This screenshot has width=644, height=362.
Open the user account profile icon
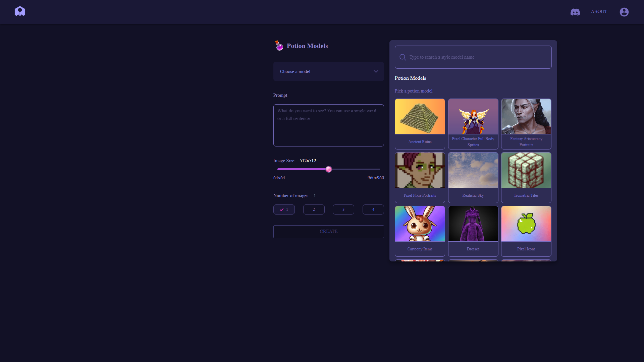point(624,12)
